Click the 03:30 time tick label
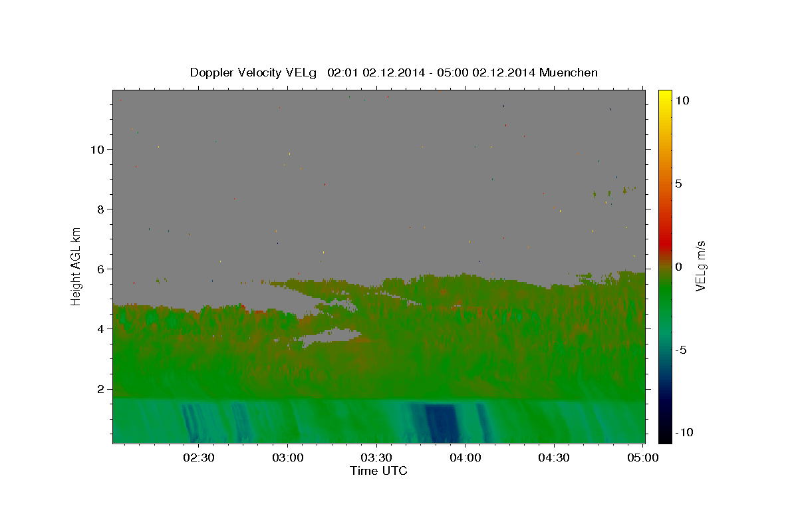 [x=376, y=458]
